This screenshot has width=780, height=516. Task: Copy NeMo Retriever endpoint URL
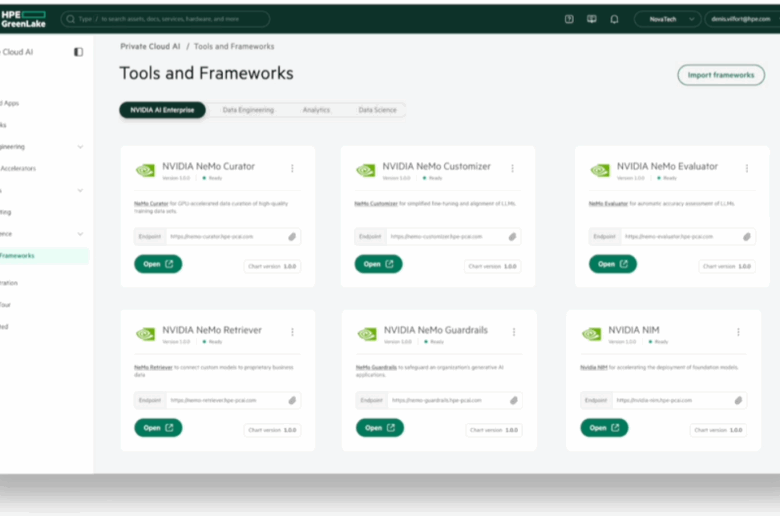point(292,401)
